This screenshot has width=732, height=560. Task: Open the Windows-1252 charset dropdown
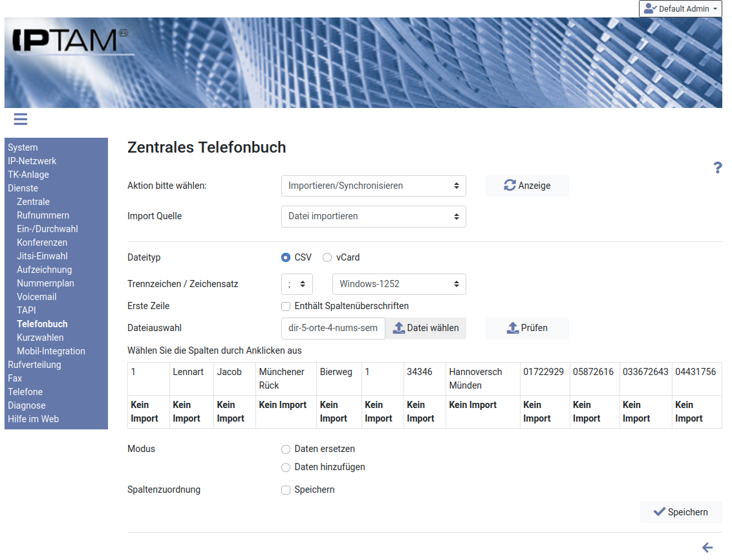click(x=398, y=284)
